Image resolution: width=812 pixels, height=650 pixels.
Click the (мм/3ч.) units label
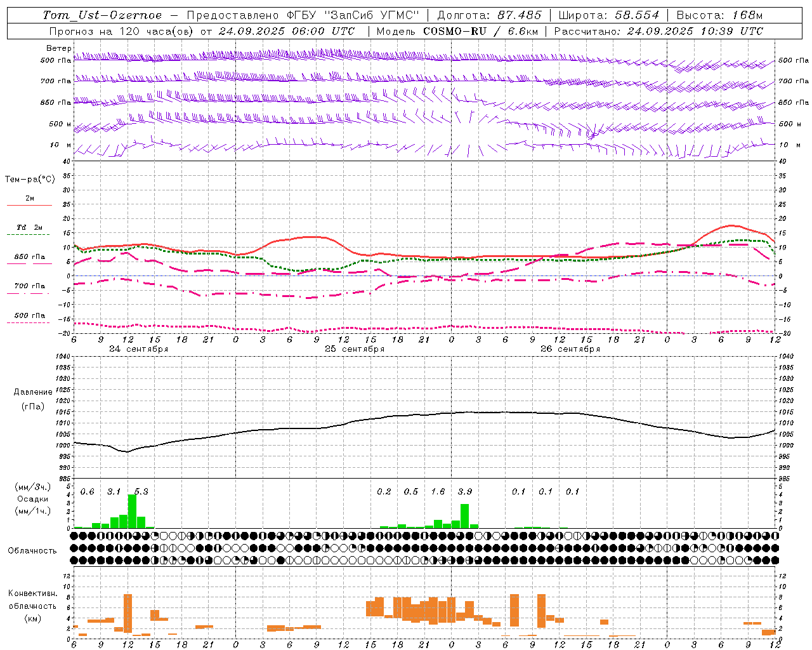click(x=32, y=487)
